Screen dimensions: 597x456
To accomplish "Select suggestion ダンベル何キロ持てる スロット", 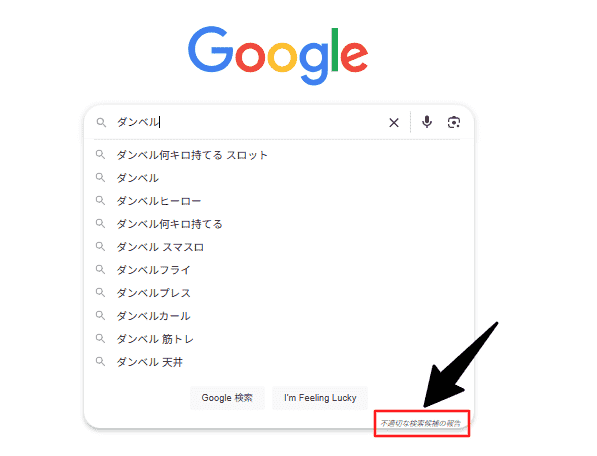I will 279,155.
